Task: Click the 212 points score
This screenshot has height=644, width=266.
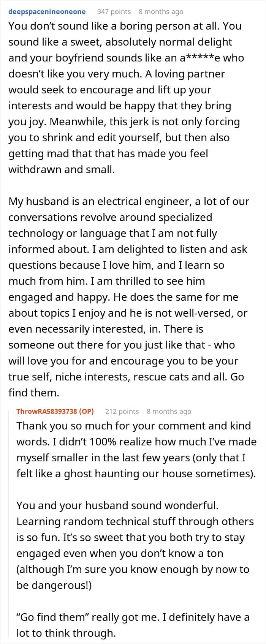Action: click(x=122, y=411)
